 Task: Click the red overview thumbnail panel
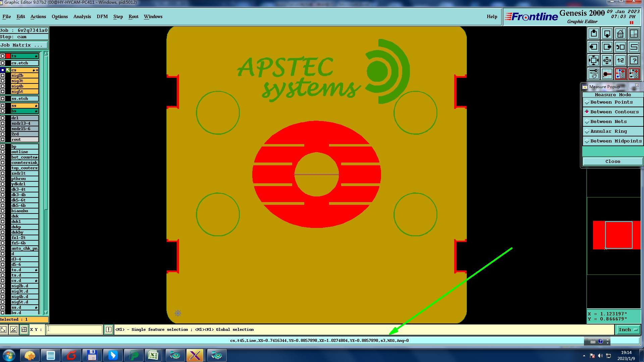616,235
